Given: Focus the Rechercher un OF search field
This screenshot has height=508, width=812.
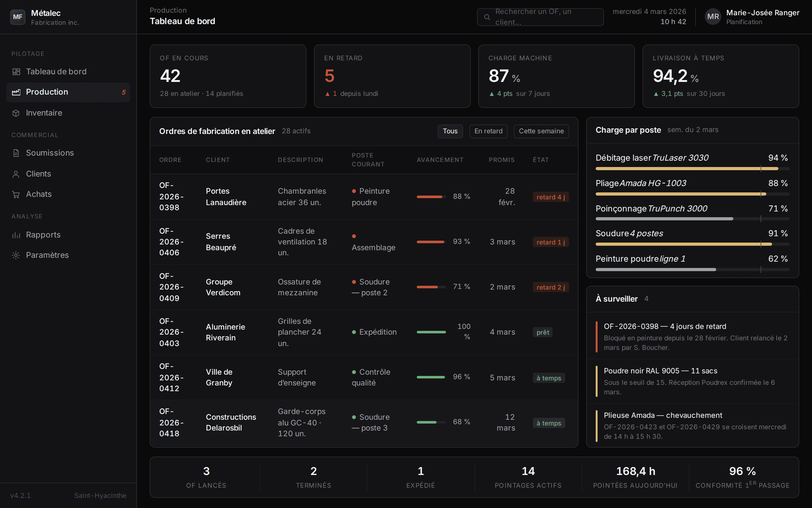Looking at the screenshot, I should coord(540,17).
